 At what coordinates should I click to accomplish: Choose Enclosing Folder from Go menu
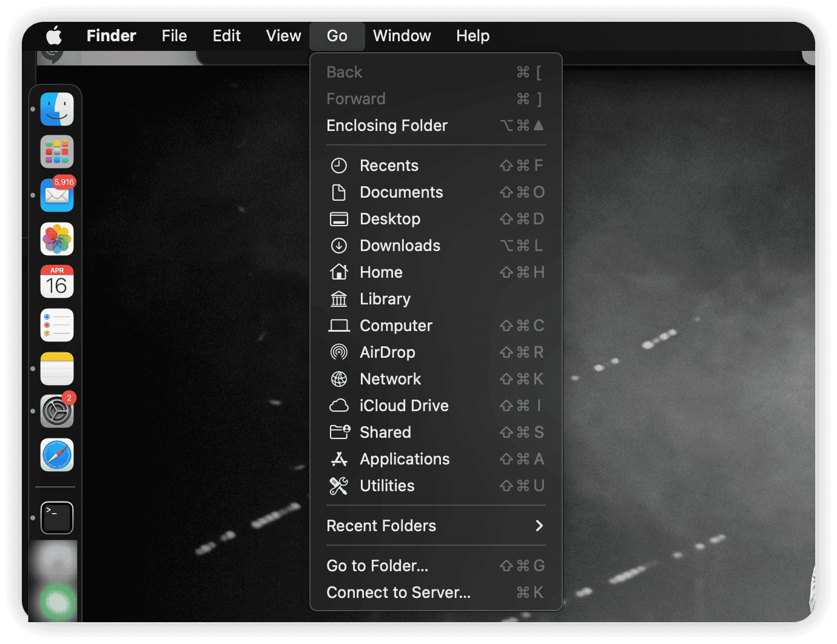(x=436, y=126)
